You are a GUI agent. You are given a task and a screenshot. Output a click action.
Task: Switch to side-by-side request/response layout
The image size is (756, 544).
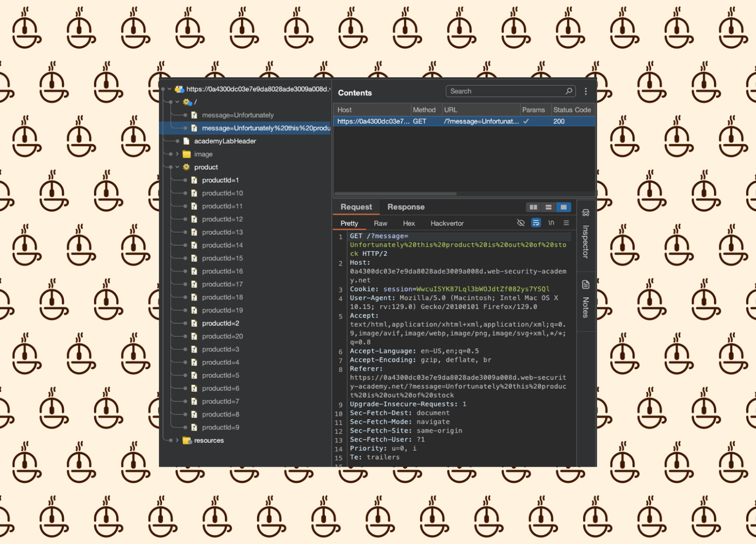coord(533,207)
